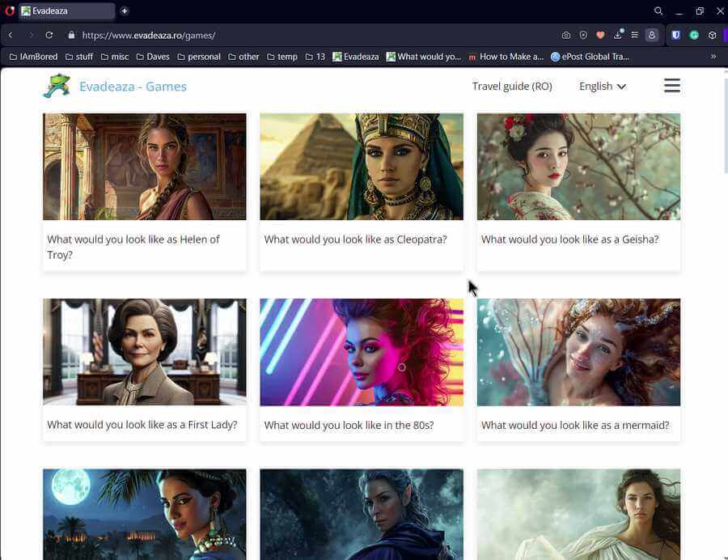Open Cleopatra pyramid game thumbnail
The height and width of the screenshot is (560, 728).
click(362, 167)
